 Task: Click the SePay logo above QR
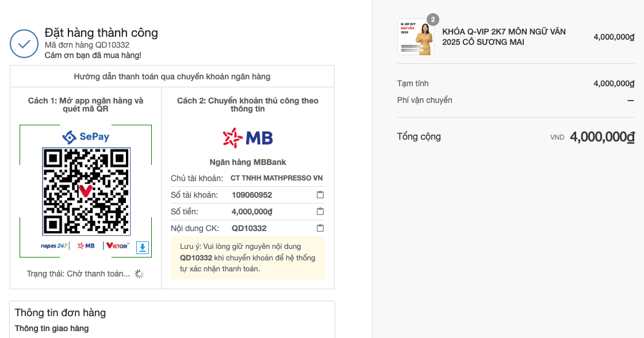(x=86, y=137)
